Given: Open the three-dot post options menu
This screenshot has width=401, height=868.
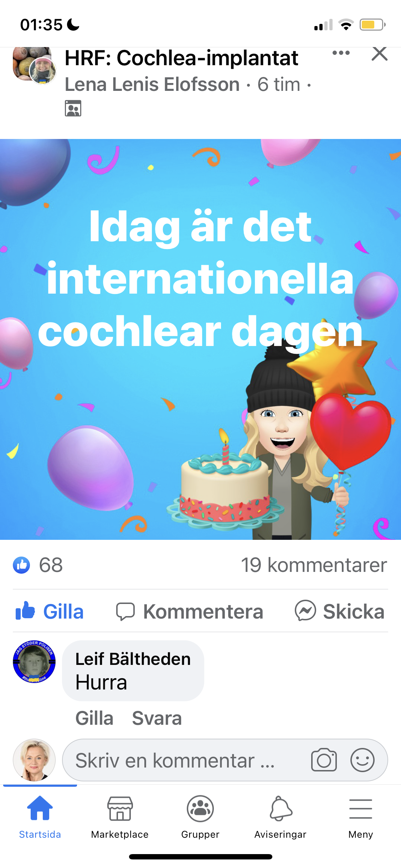Looking at the screenshot, I should (x=341, y=53).
